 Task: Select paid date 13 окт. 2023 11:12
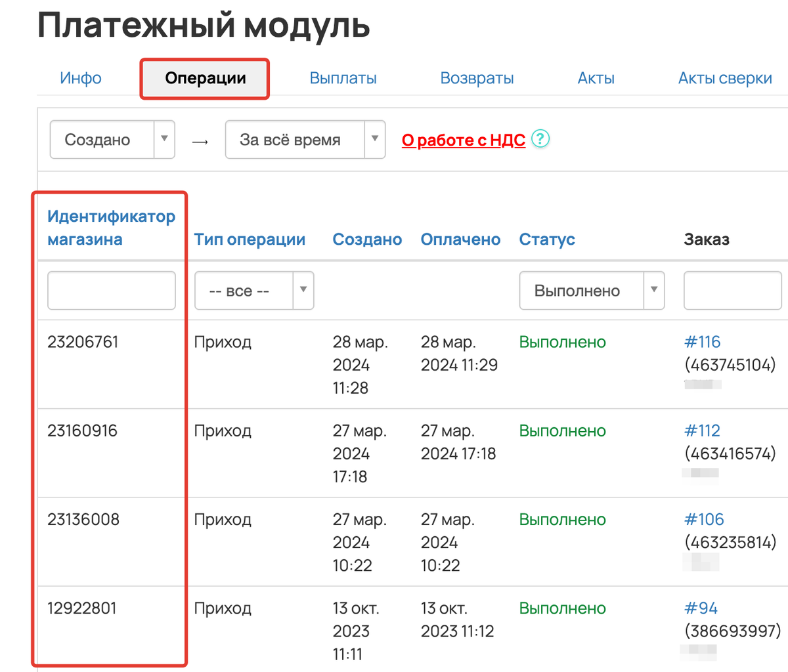click(x=458, y=619)
